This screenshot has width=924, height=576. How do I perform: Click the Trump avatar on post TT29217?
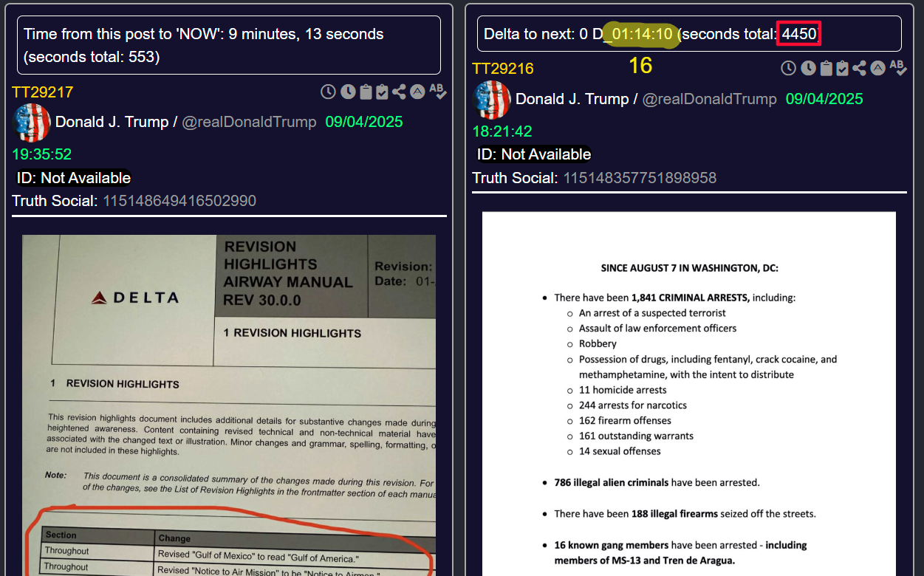coord(32,123)
